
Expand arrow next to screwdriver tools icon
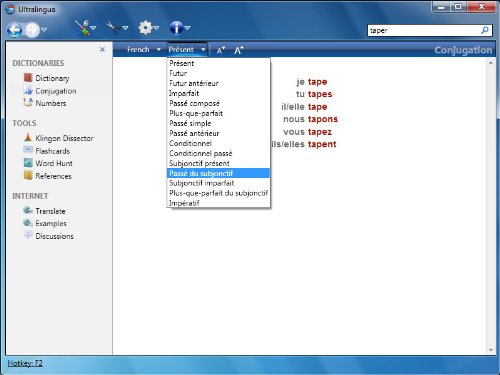click(x=93, y=28)
